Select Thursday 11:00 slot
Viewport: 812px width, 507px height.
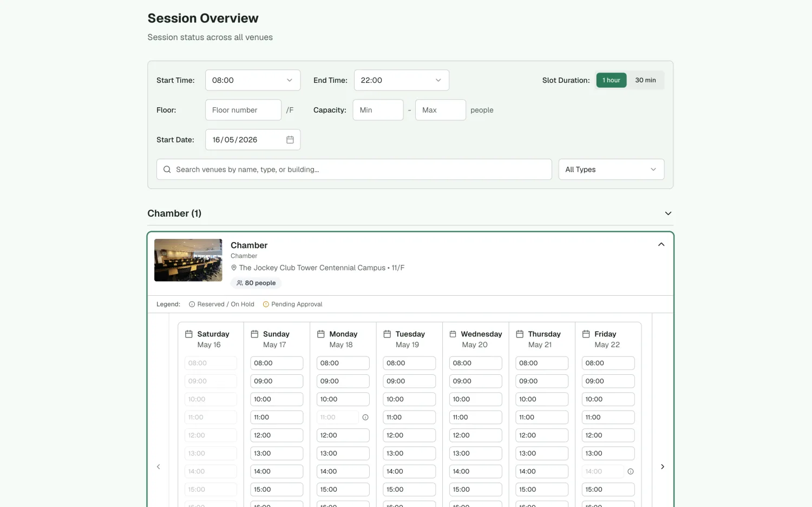pyautogui.click(x=542, y=417)
